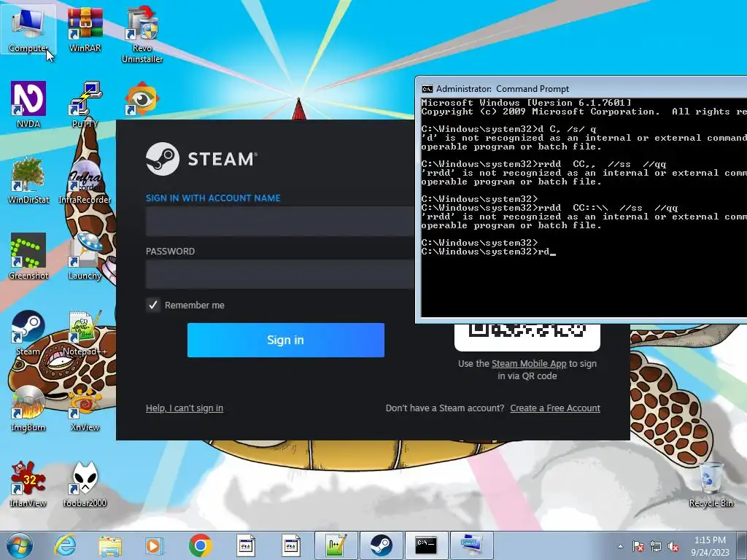
Task: Open the Steam Mobile App link
Action: pos(529,363)
